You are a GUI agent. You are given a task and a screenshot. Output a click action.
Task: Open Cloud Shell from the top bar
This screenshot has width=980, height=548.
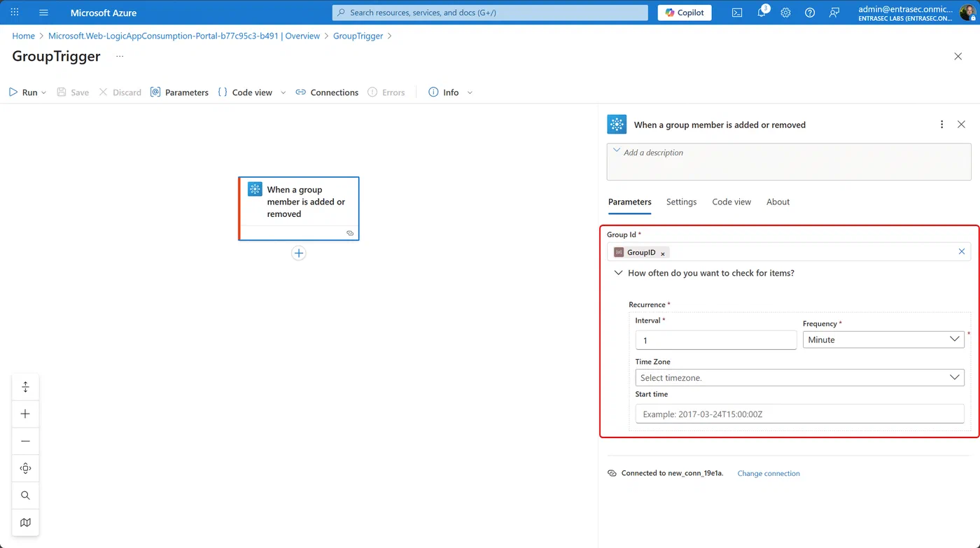(737, 13)
